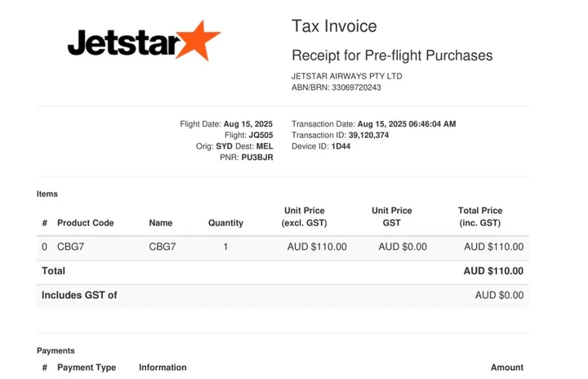Click the Payment Type column header
The width and height of the screenshot is (588, 379).
86,368
